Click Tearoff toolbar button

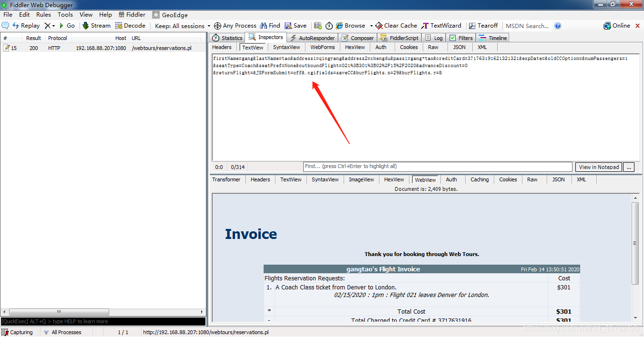pyautogui.click(x=483, y=26)
